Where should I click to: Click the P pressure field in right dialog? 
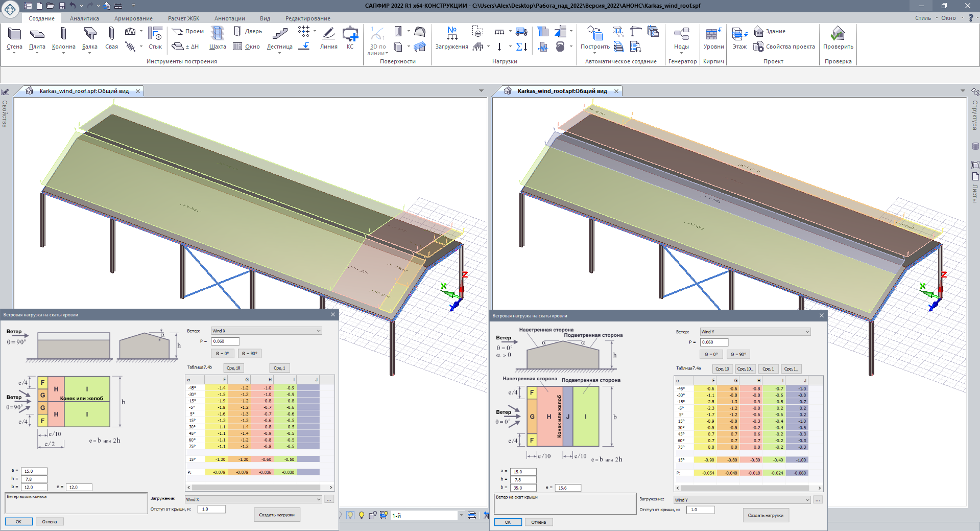[714, 342]
